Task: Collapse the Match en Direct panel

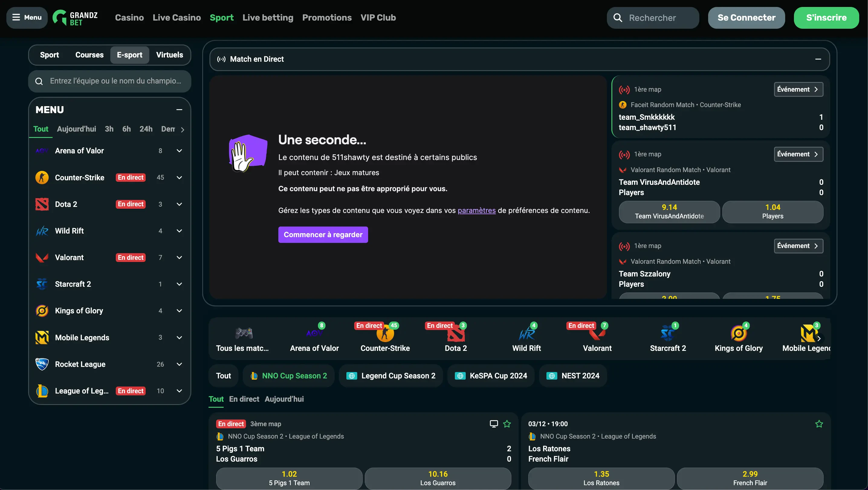Action: tap(818, 59)
